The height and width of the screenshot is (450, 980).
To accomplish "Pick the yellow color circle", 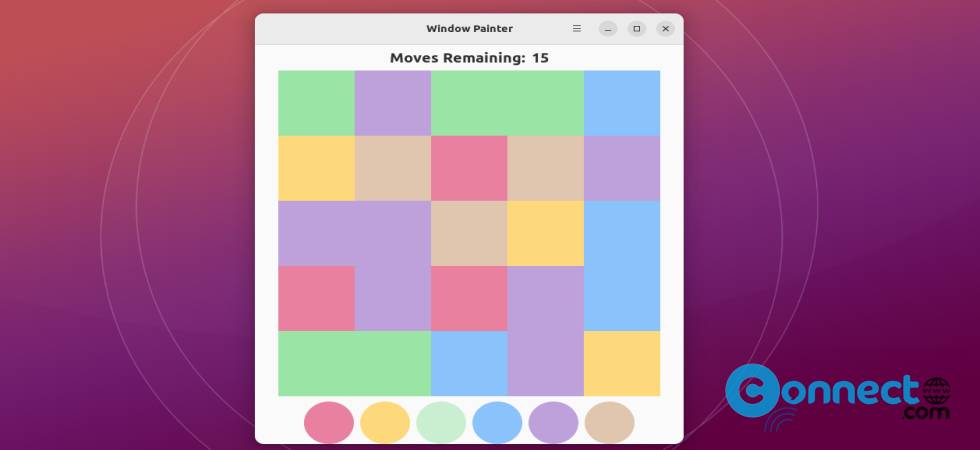I will [385, 422].
